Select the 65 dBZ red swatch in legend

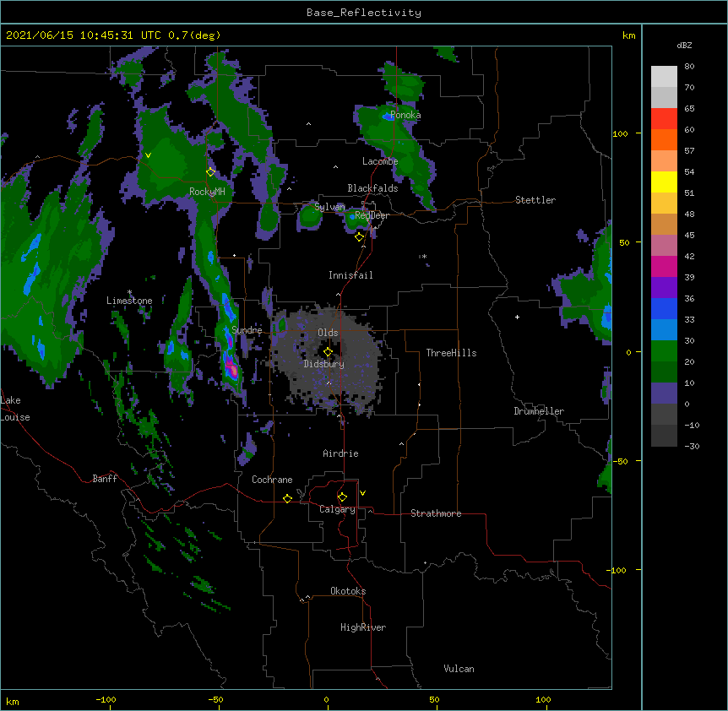pos(664,119)
